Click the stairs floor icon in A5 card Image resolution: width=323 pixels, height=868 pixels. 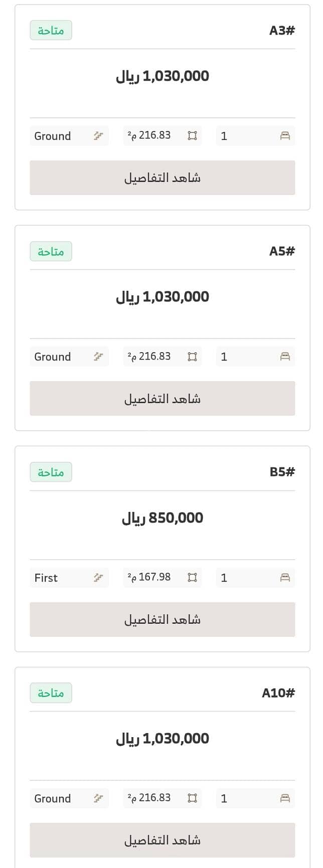click(x=98, y=357)
